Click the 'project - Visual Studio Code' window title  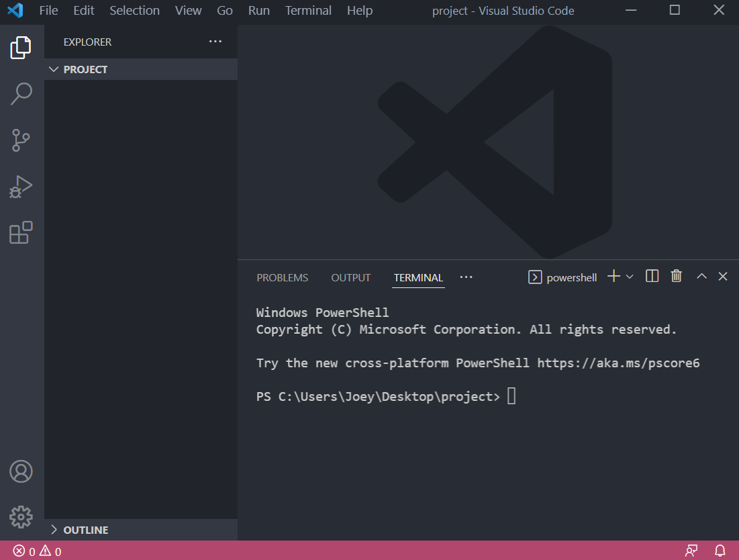click(503, 11)
